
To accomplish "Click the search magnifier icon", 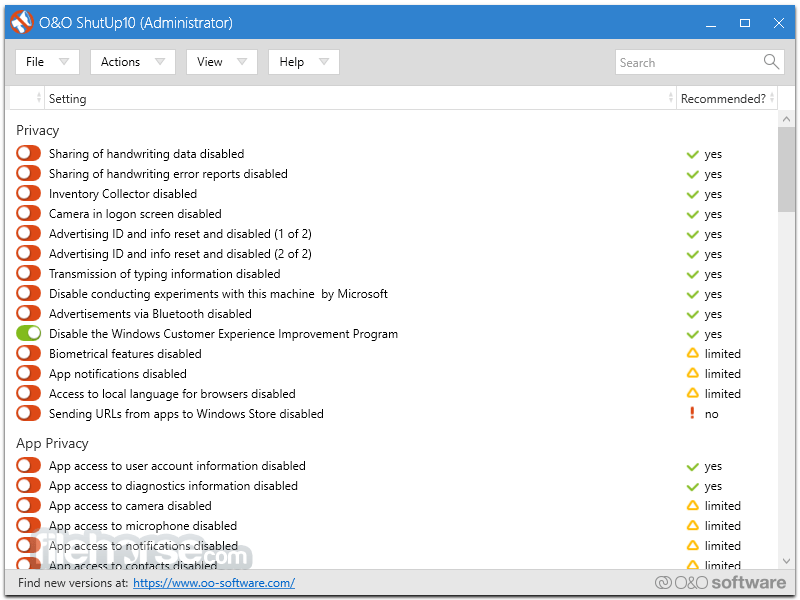I will pyautogui.click(x=771, y=62).
